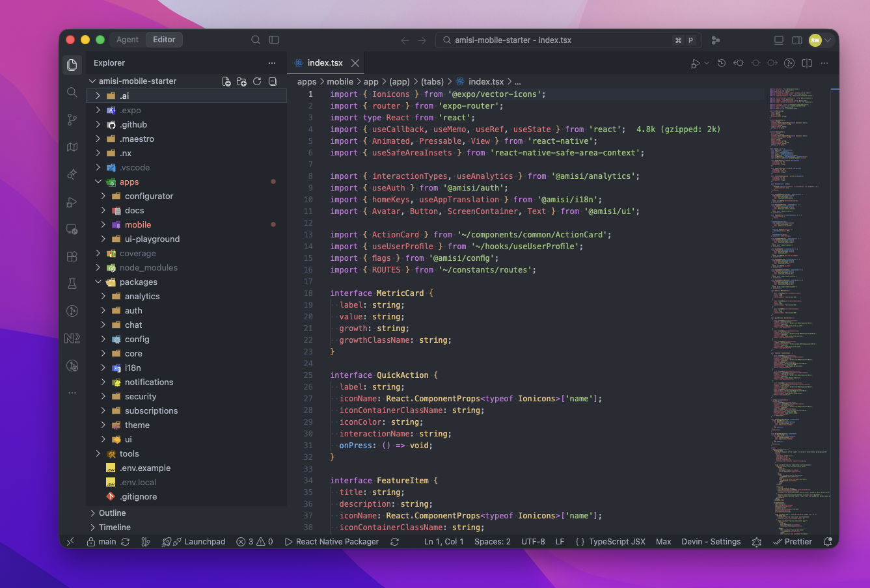Start React Native Packager
The width and height of the screenshot is (870, 588).
[x=332, y=541]
